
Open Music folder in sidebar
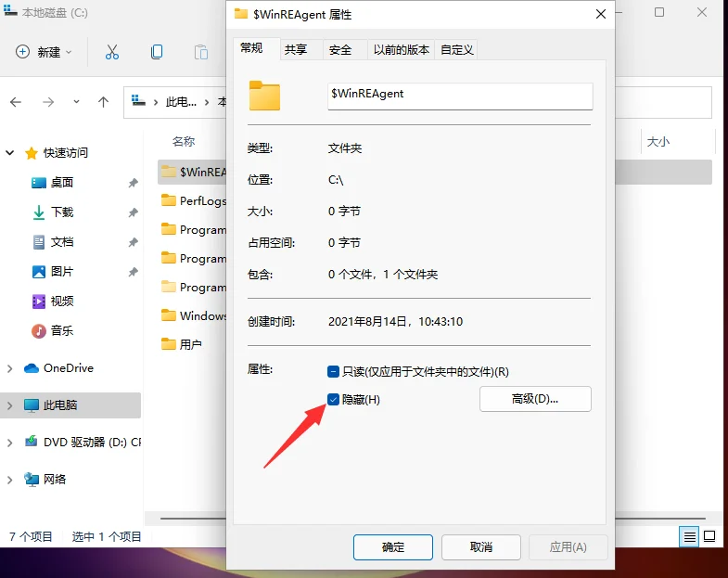click(61, 331)
